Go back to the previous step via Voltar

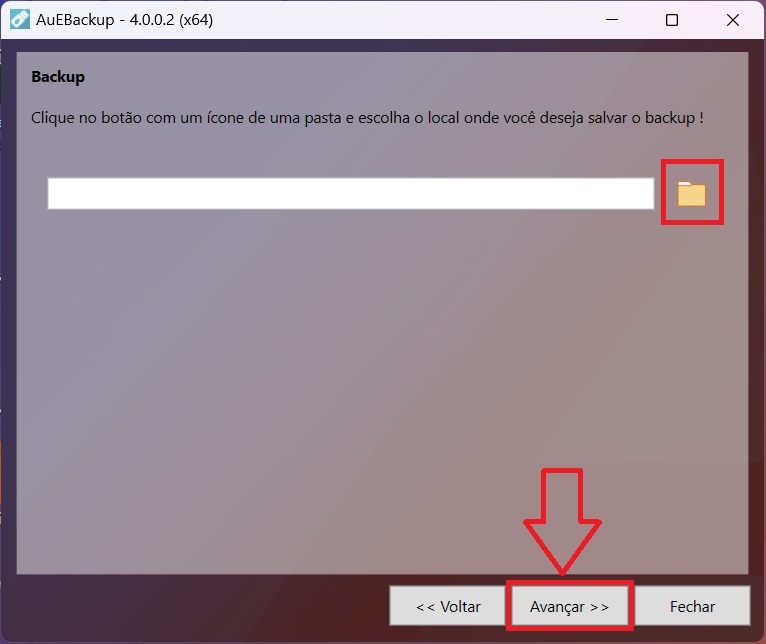pos(447,606)
